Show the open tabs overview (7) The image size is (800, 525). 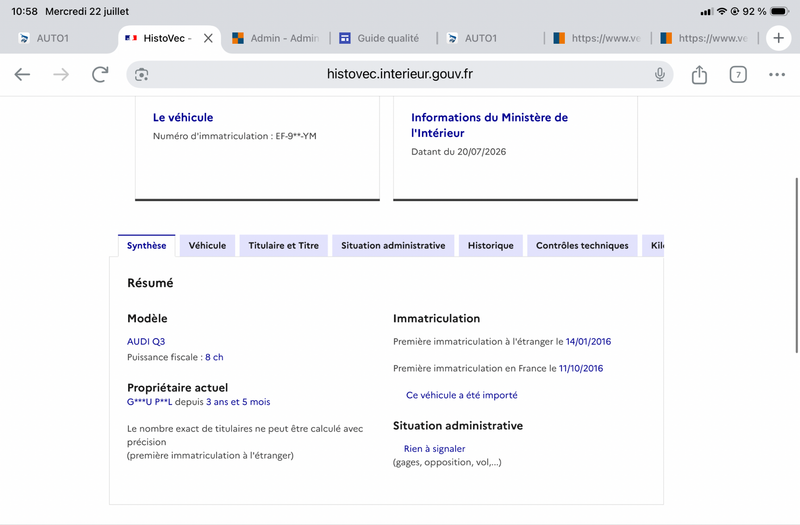738,74
